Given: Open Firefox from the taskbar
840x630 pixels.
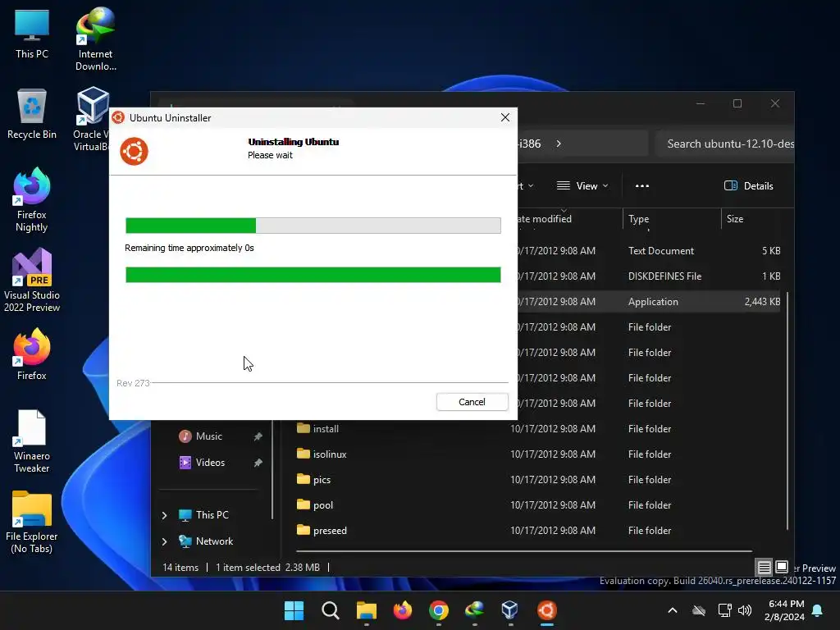Looking at the screenshot, I should [402, 610].
